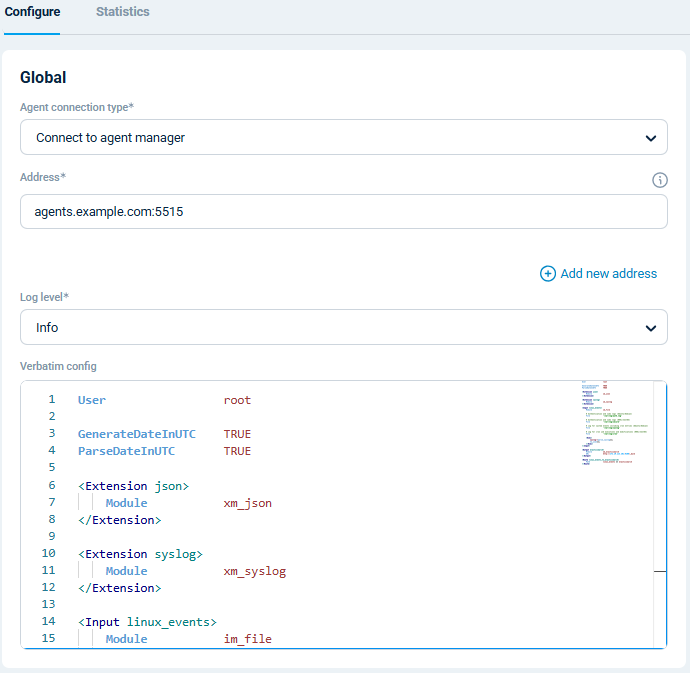
Task: Click the TRUE value on line 4
Action: 237,451
